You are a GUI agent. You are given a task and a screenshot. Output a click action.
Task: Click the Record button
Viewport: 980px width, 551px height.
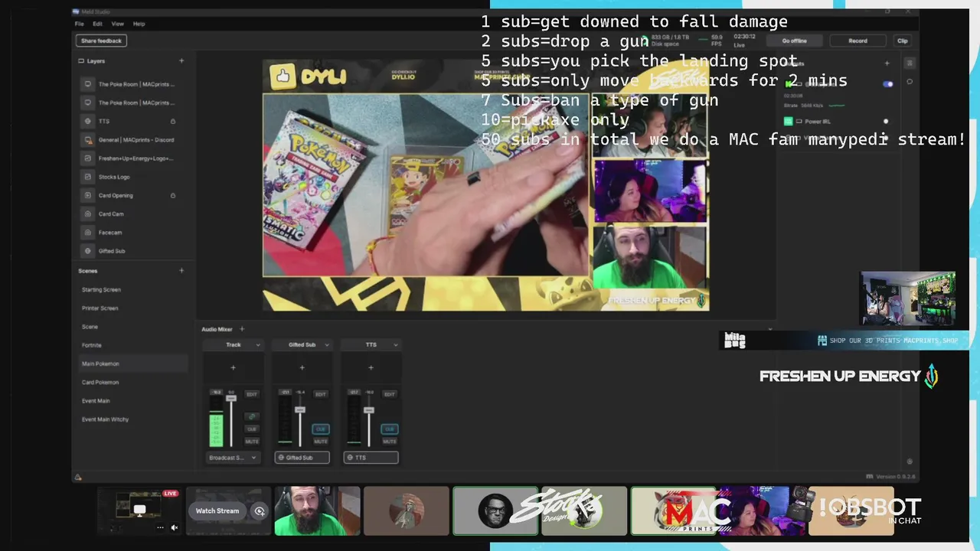coord(857,41)
